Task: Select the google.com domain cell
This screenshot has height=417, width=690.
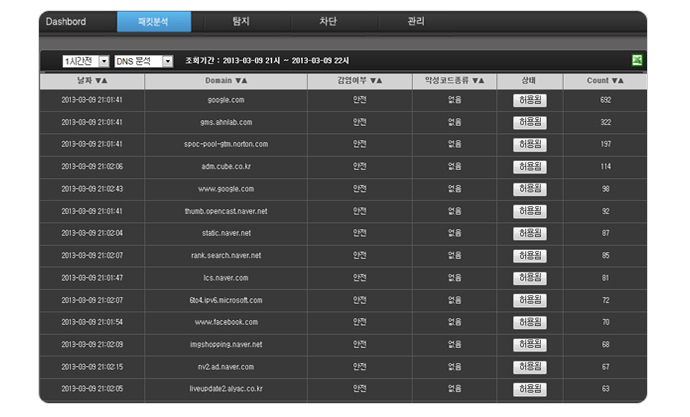Action: pyautogui.click(x=226, y=100)
